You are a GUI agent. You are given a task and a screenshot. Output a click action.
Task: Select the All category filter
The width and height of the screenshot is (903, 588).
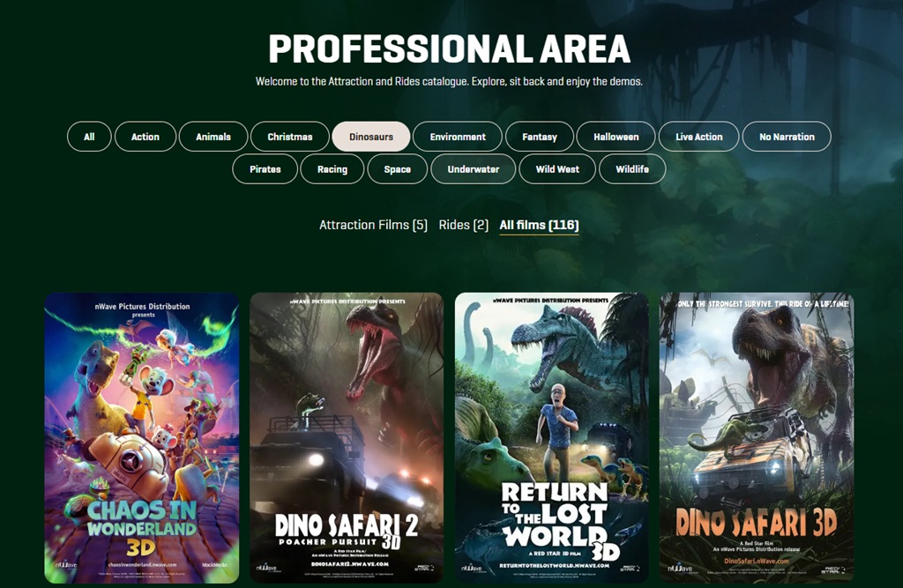pos(89,137)
